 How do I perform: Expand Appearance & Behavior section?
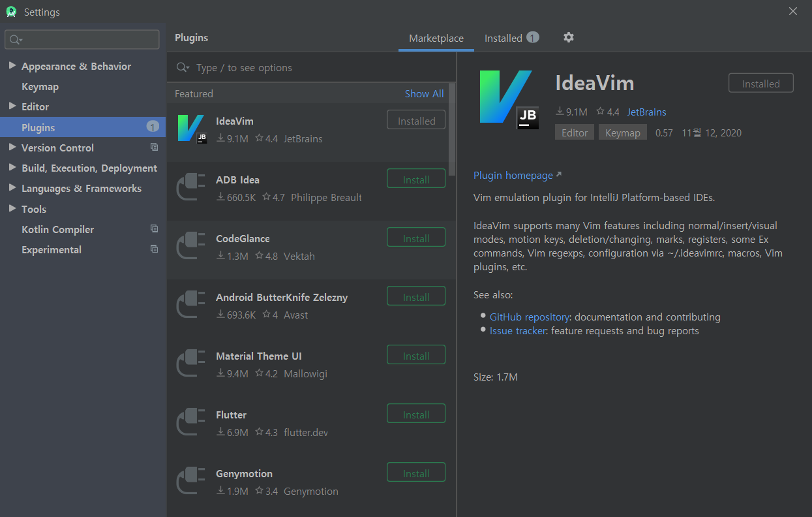12,66
